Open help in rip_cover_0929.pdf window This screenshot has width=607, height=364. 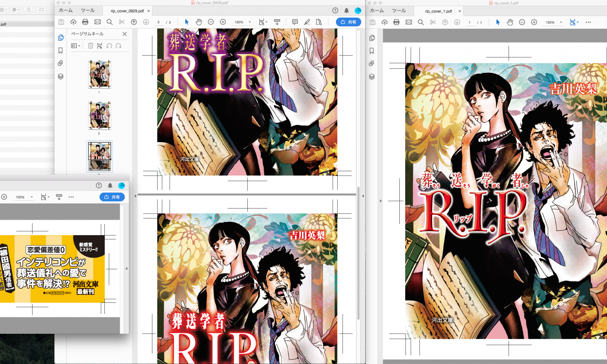point(335,11)
